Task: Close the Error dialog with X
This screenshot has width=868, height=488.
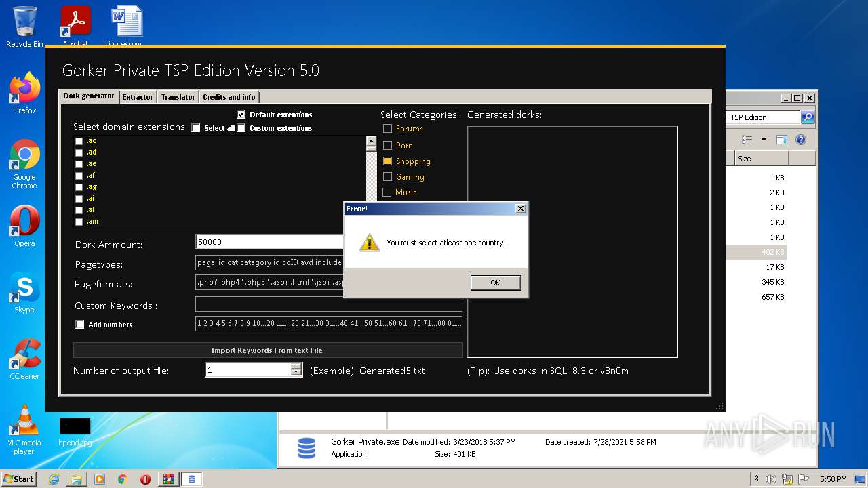Action: pyautogui.click(x=520, y=209)
